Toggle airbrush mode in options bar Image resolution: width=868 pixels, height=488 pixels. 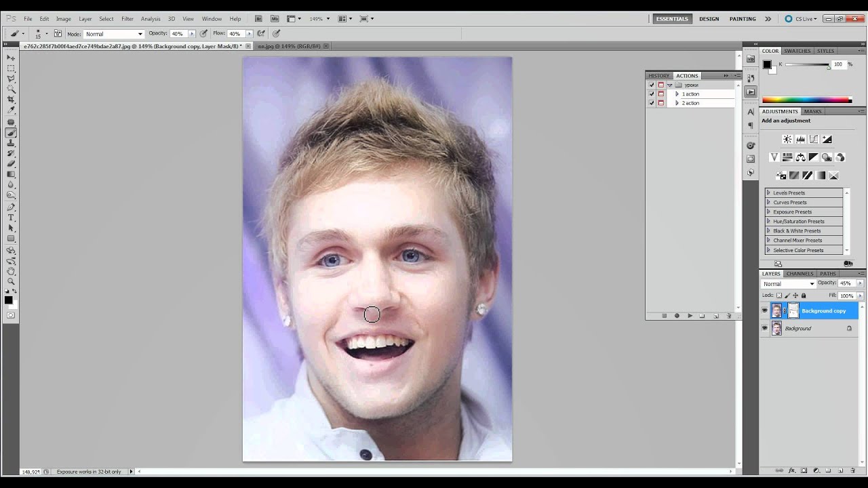point(261,33)
